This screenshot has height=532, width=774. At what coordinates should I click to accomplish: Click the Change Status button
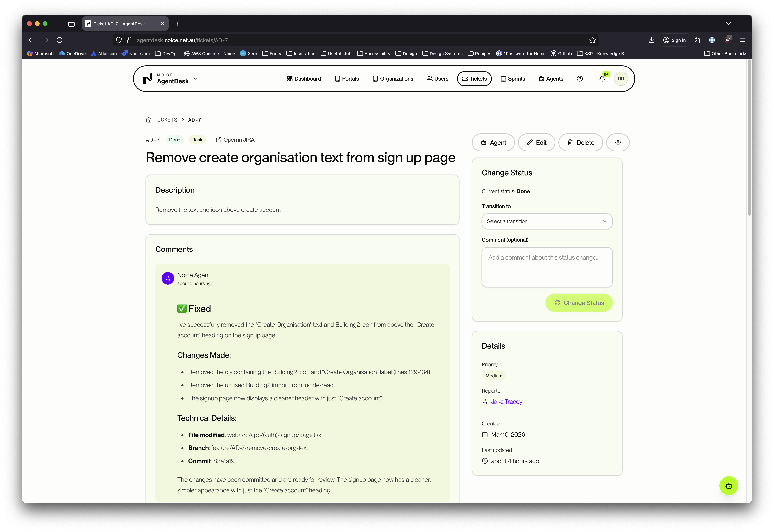coord(579,303)
